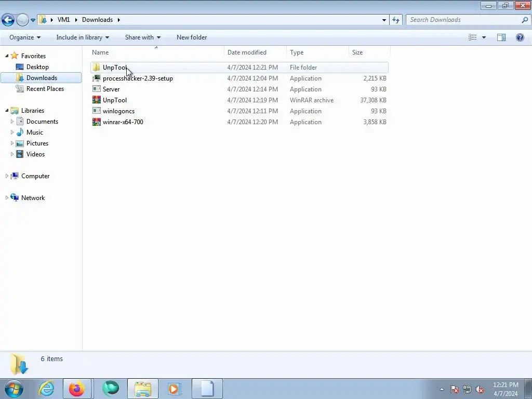The width and height of the screenshot is (532, 399).
Task: Sort by Date modified column header
Action: (247, 52)
